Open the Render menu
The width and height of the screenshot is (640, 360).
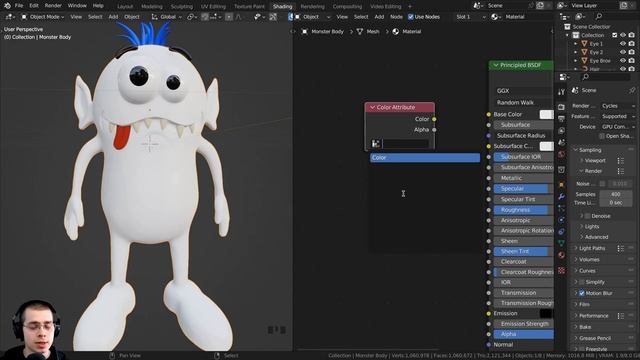(x=53, y=6)
